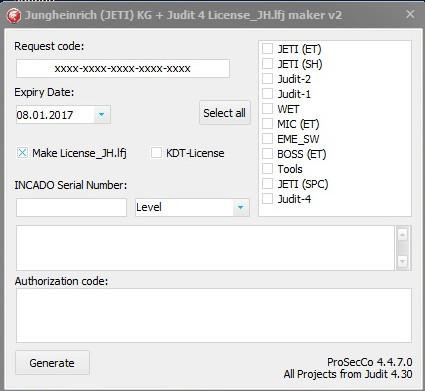Toggle the EME_SW checkbox
Image resolution: width=425 pixels, height=391 pixels.
[x=267, y=138]
